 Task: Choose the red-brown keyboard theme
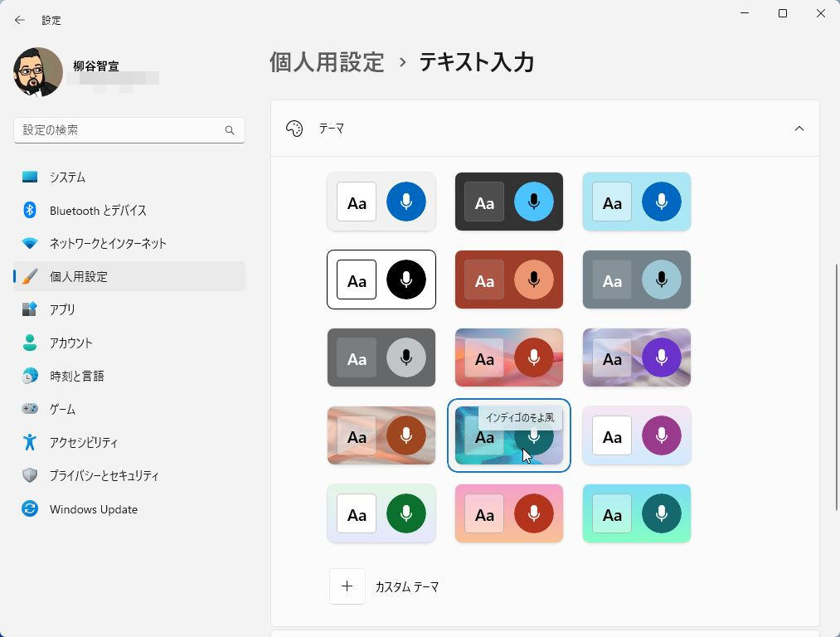click(509, 280)
